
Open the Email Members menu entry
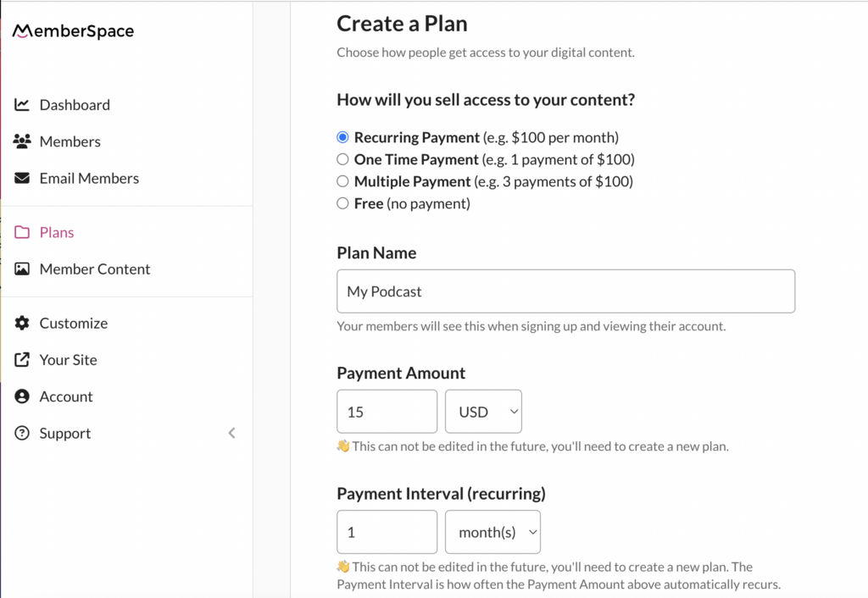(89, 178)
